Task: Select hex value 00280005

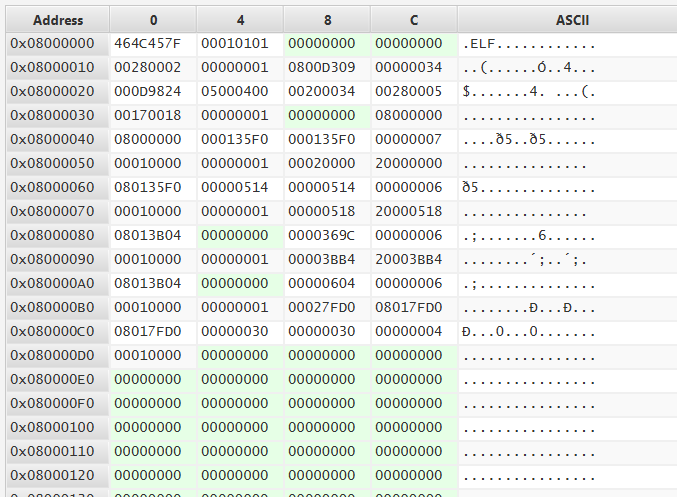Action: (x=414, y=92)
